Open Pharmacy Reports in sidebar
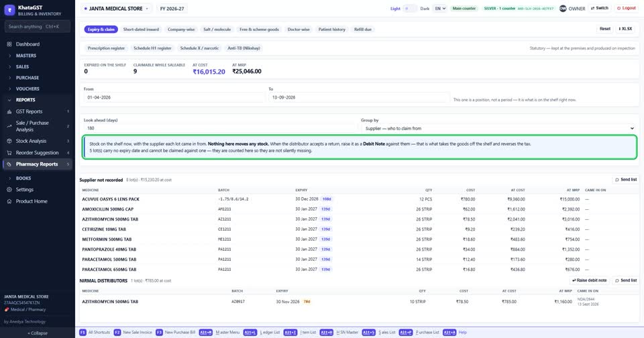Screen dimensions: 644x338 pyautogui.click(x=37, y=164)
